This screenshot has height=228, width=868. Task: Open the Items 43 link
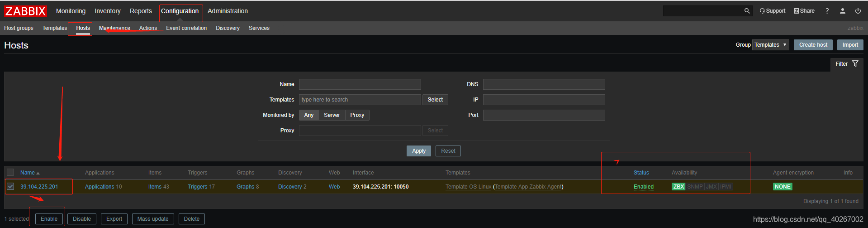[x=155, y=187]
